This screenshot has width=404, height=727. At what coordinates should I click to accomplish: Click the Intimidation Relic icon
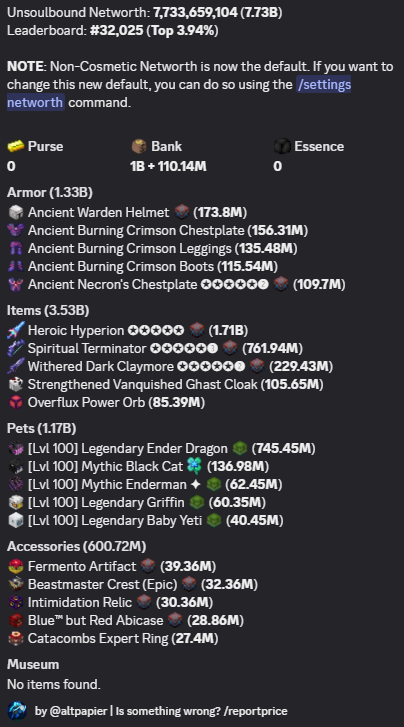(x=16, y=602)
